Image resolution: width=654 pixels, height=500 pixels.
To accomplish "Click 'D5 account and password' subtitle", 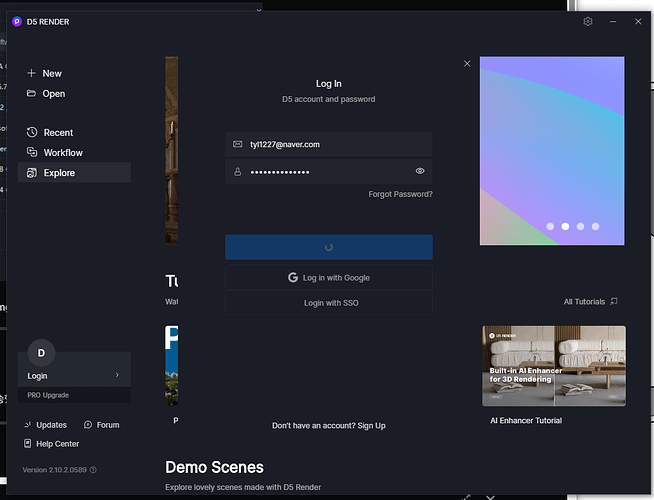I will [x=329, y=99].
